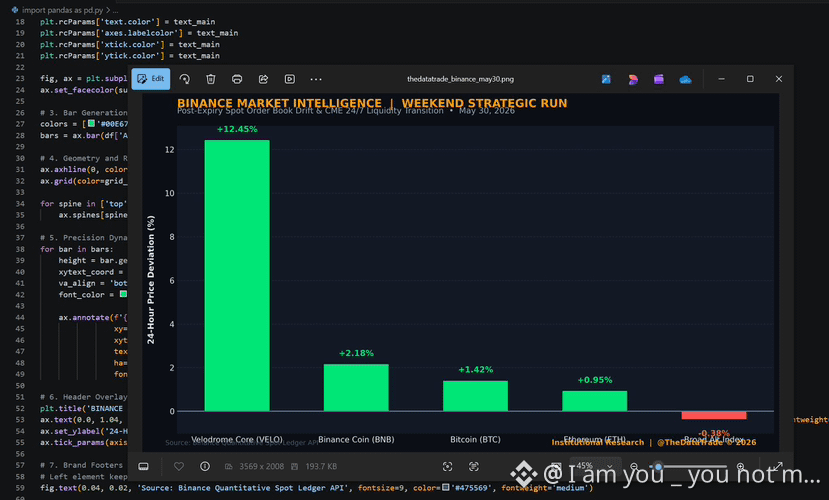The height and width of the screenshot is (500, 829).
Task: Select the import pandas as pd.py breadcrumb
Action: point(62,10)
